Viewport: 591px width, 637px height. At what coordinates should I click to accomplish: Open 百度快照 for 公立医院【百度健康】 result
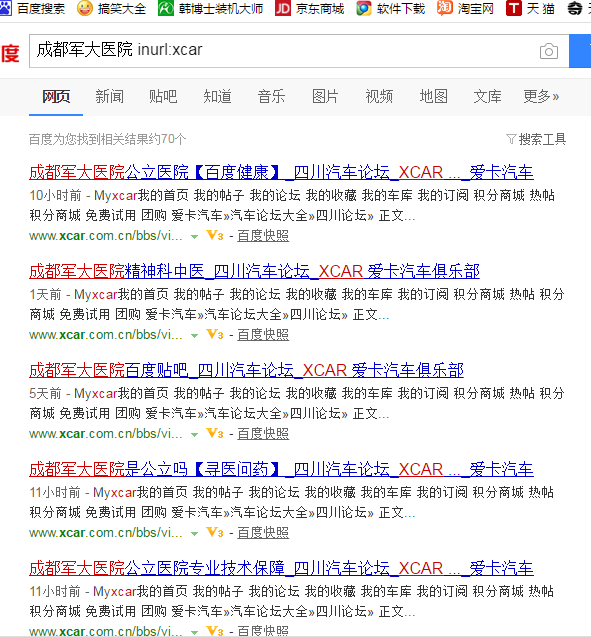coord(263,236)
